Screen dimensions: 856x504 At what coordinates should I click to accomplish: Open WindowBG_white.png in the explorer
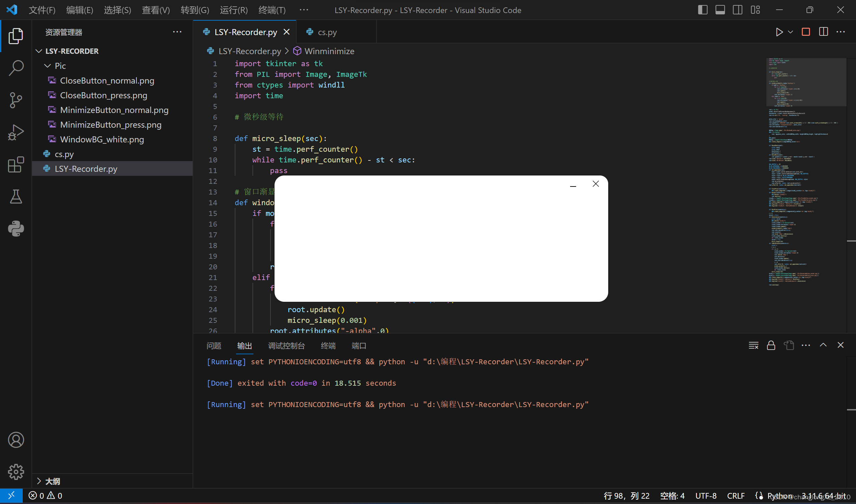(x=102, y=140)
